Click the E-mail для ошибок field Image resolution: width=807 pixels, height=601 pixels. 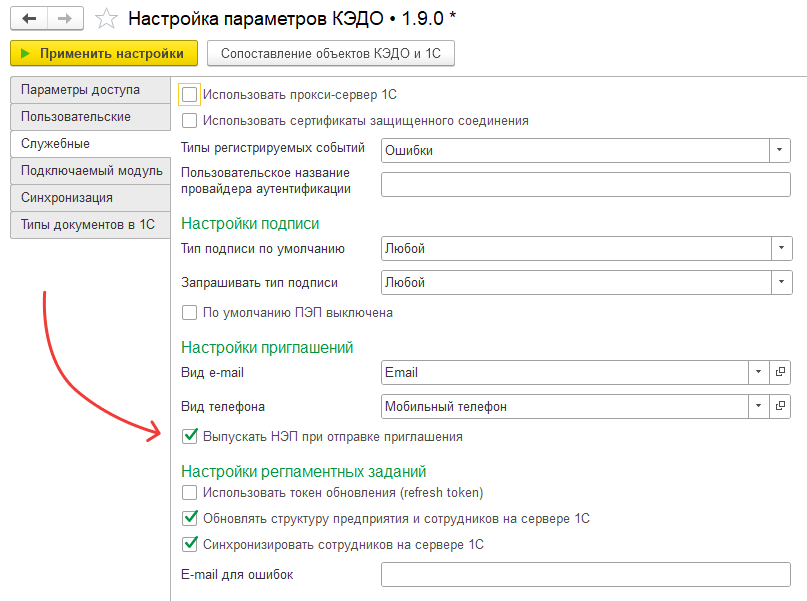click(x=586, y=574)
